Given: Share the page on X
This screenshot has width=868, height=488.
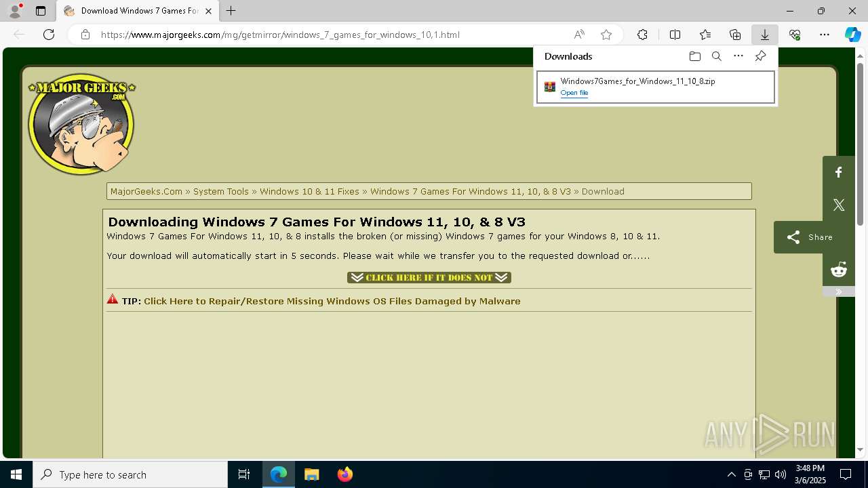Looking at the screenshot, I should (x=839, y=205).
